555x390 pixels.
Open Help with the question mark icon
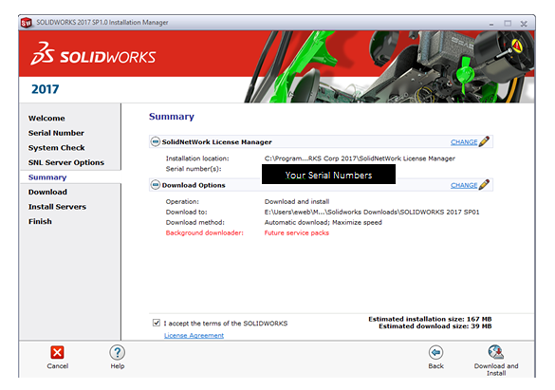117,352
